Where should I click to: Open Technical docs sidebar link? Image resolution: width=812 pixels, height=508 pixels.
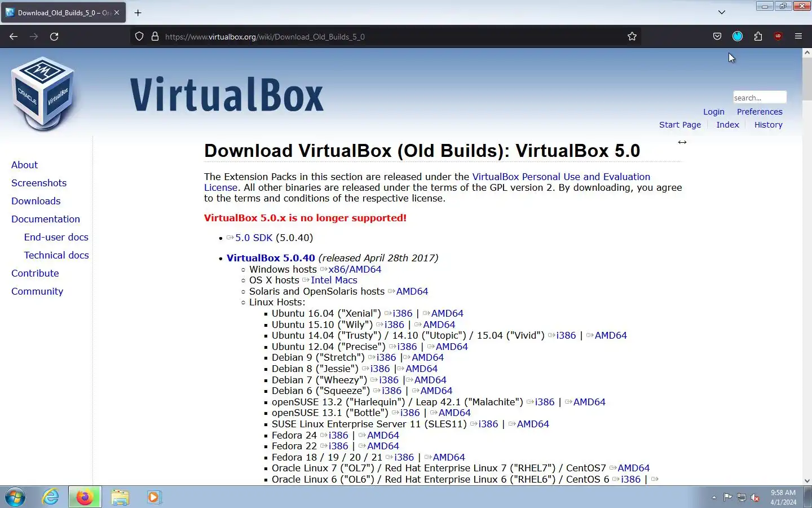56,255
